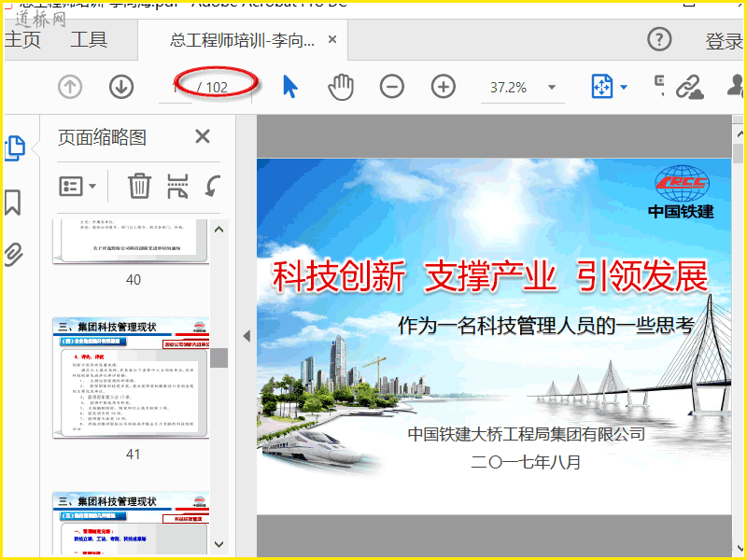Click the page label 41

pos(133,455)
